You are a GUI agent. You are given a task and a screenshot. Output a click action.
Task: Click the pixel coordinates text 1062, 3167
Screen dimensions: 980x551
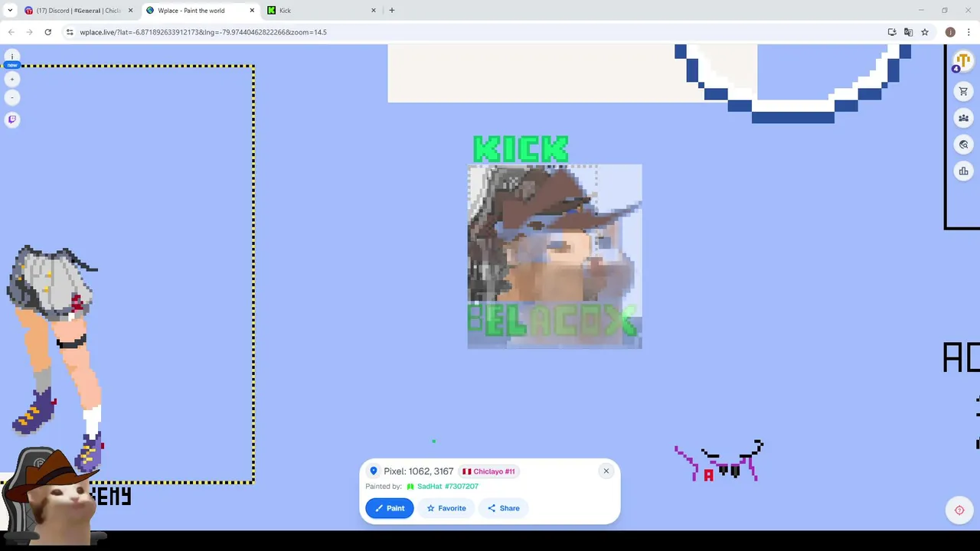coord(431,471)
